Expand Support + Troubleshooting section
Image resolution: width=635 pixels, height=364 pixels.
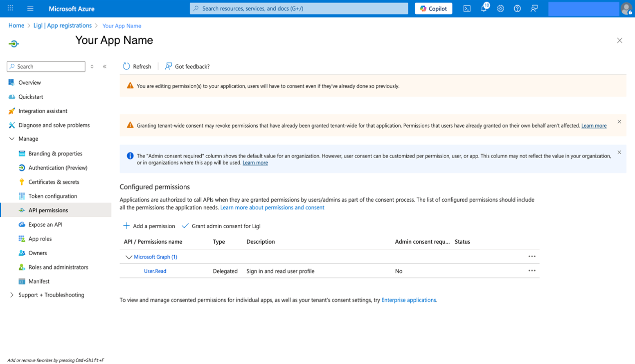click(x=12, y=295)
